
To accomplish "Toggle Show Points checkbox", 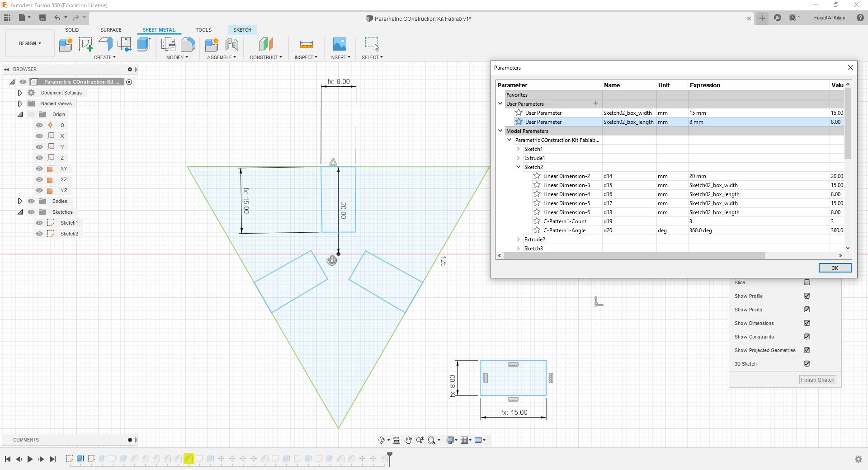I will pos(807,310).
